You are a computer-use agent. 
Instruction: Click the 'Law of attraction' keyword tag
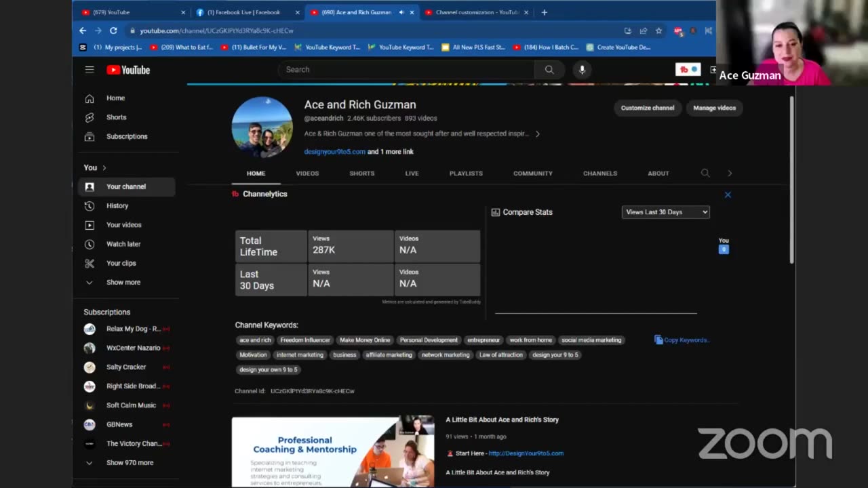(501, 355)
